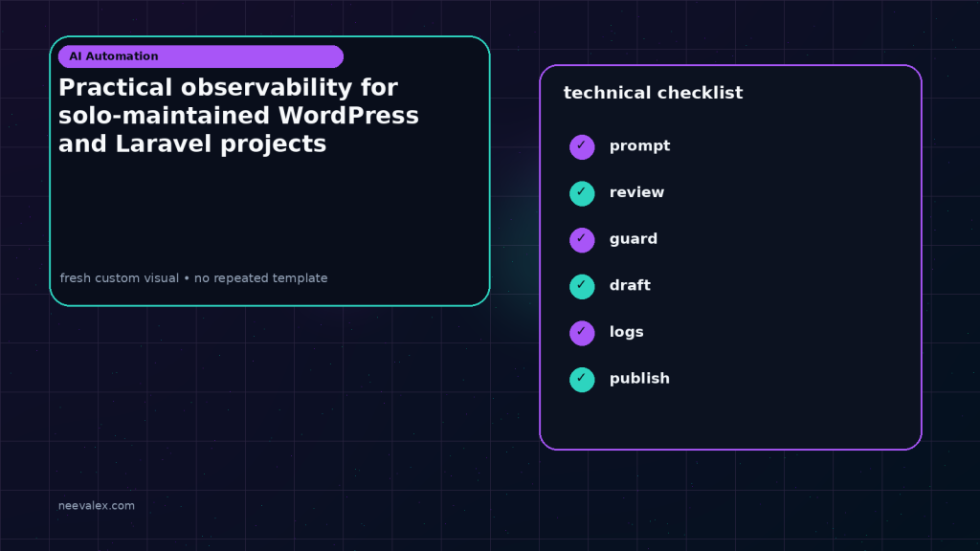Click the teal checkmark beside review

582,193
